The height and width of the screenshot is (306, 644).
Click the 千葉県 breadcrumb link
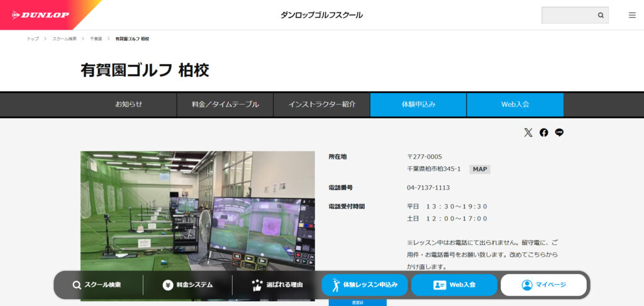[96, 39]
